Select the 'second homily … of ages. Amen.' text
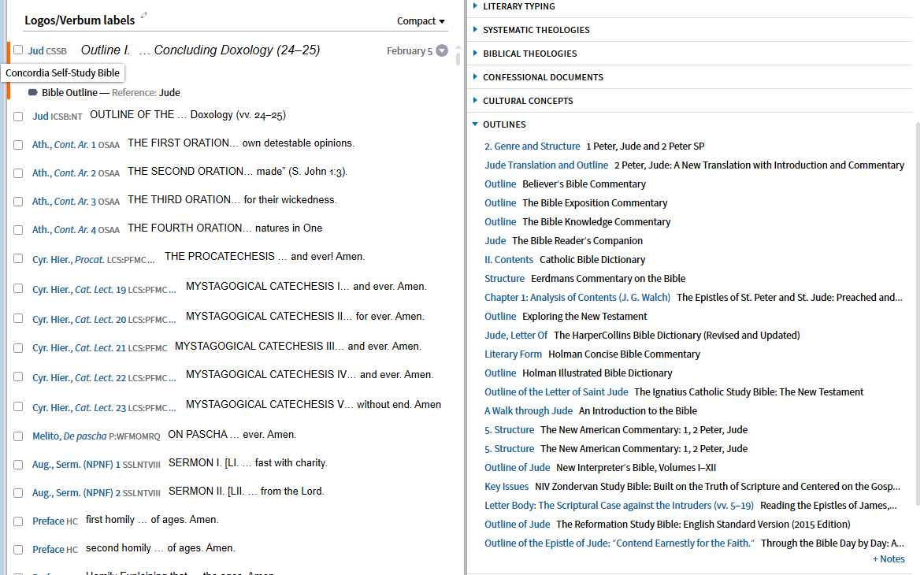 click(160, 548)
